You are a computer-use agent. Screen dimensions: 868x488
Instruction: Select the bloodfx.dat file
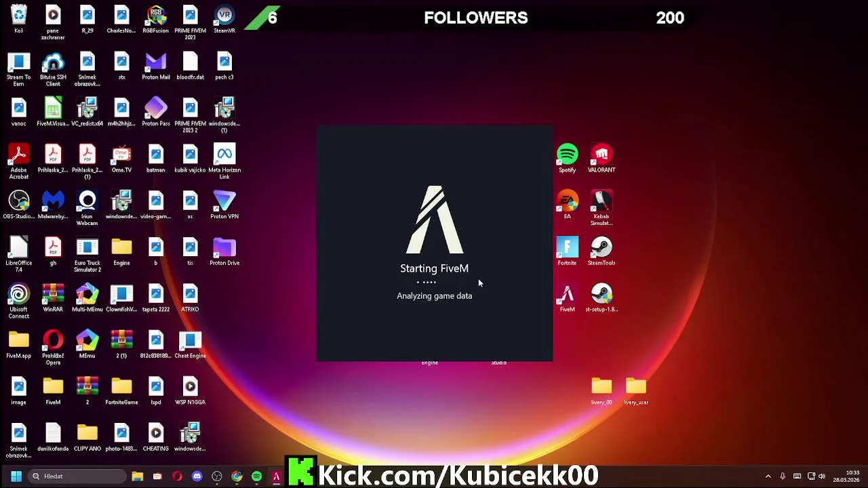pos(190,66)
